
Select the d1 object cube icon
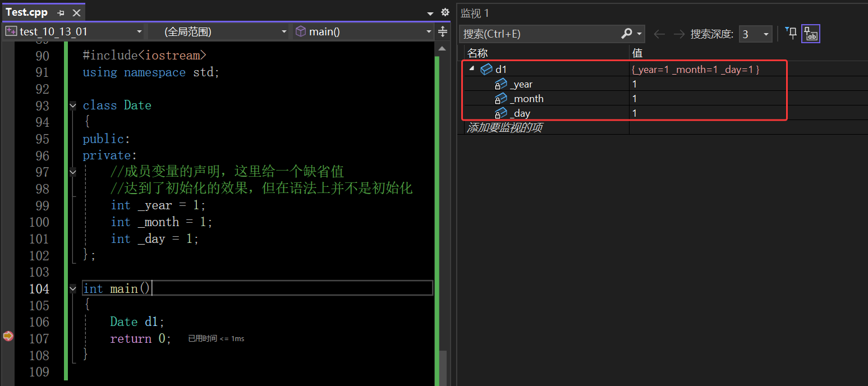(x=486, y=69)
